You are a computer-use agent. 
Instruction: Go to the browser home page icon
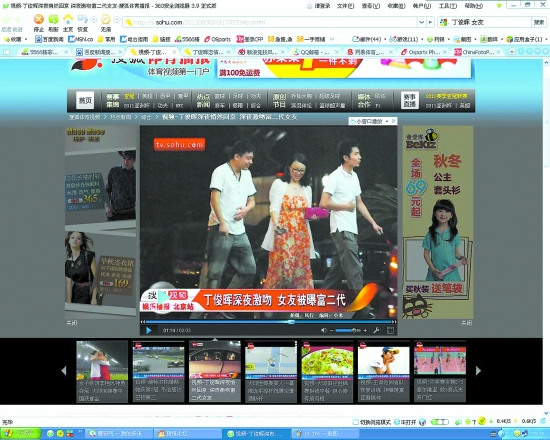pos(68,19)
